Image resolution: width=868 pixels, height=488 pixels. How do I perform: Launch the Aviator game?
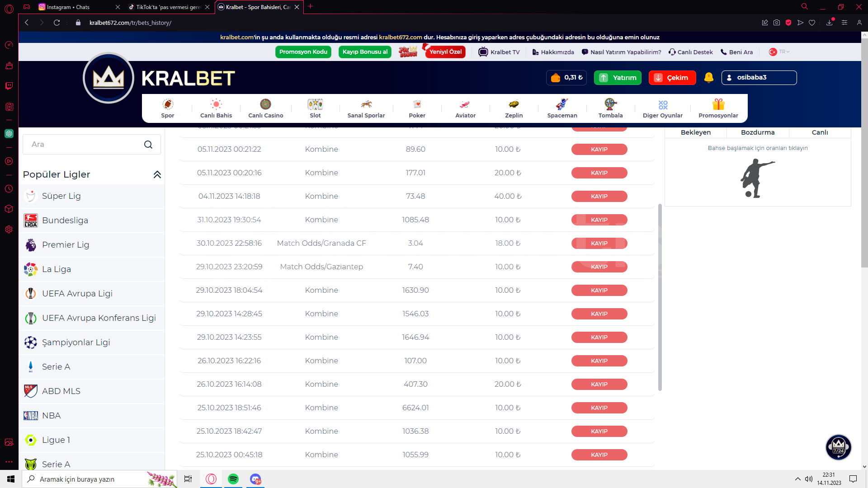tap(465, 108)
